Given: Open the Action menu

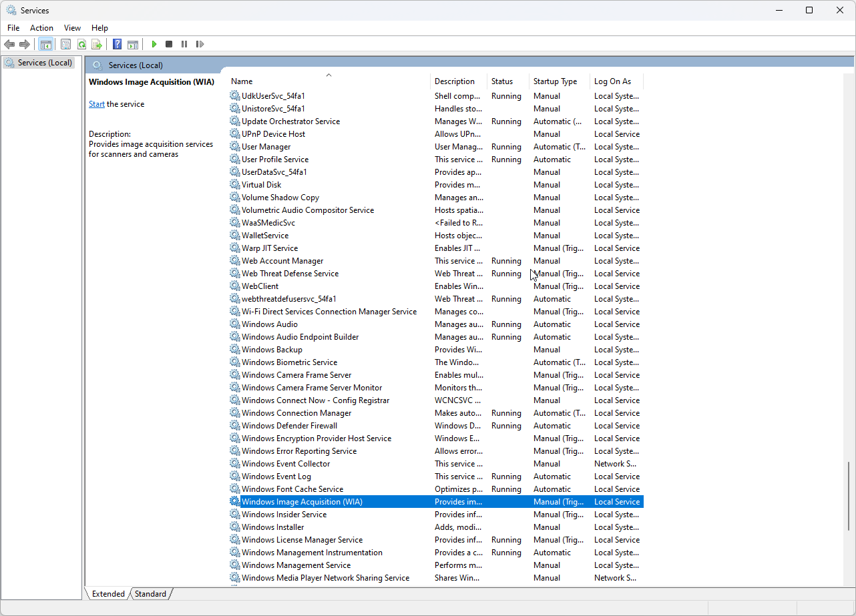Looking at the screenshot, I should [x=41, y=28].
